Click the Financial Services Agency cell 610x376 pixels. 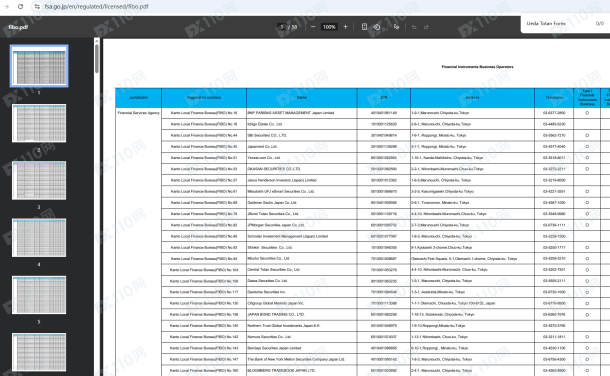click(138, 113)
